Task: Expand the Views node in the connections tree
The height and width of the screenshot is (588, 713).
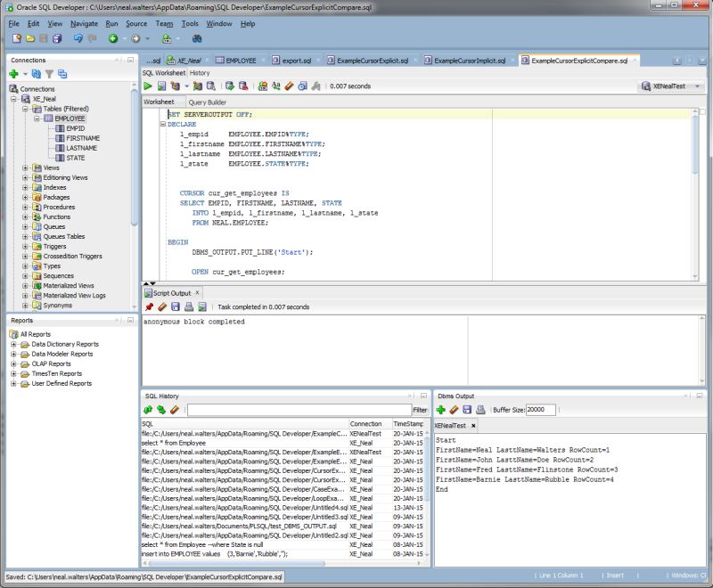Action: (x=25, y=167)
